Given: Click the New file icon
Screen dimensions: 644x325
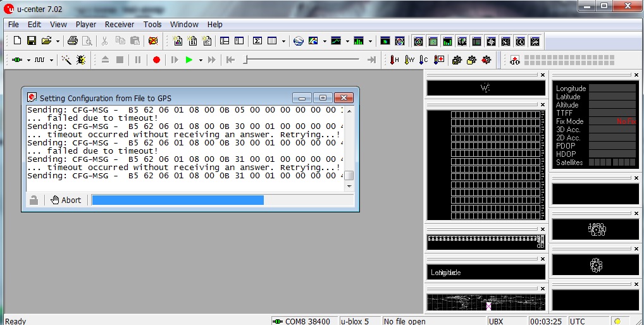Looking at the screenshot, I should pyautogui.click(x=17, y=40).
